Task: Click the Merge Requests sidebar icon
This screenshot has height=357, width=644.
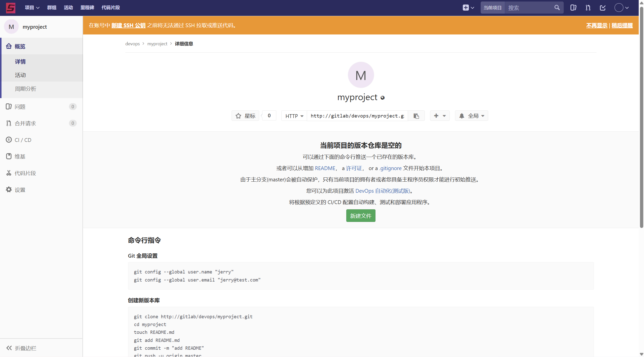Action: (9, 123)
